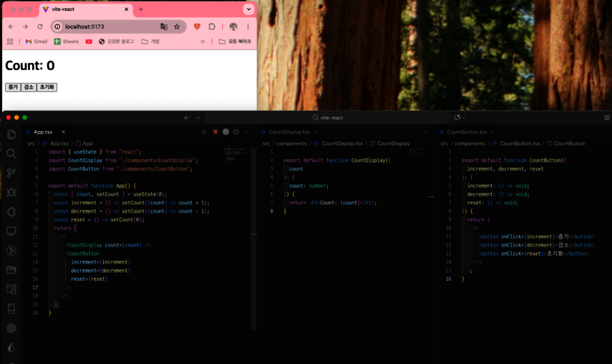Click the Run play icon above App.tsx
The image size is (612, 364).
click(204, 132)
